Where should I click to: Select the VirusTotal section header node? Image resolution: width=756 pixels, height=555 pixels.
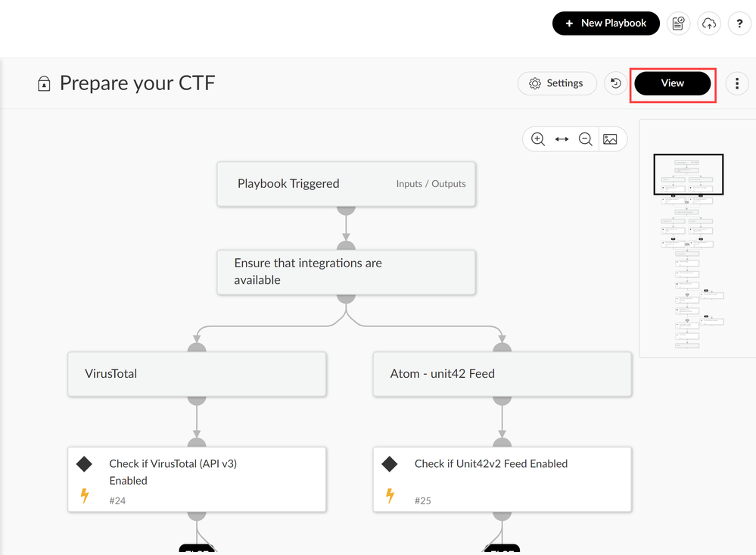(197, 373)
